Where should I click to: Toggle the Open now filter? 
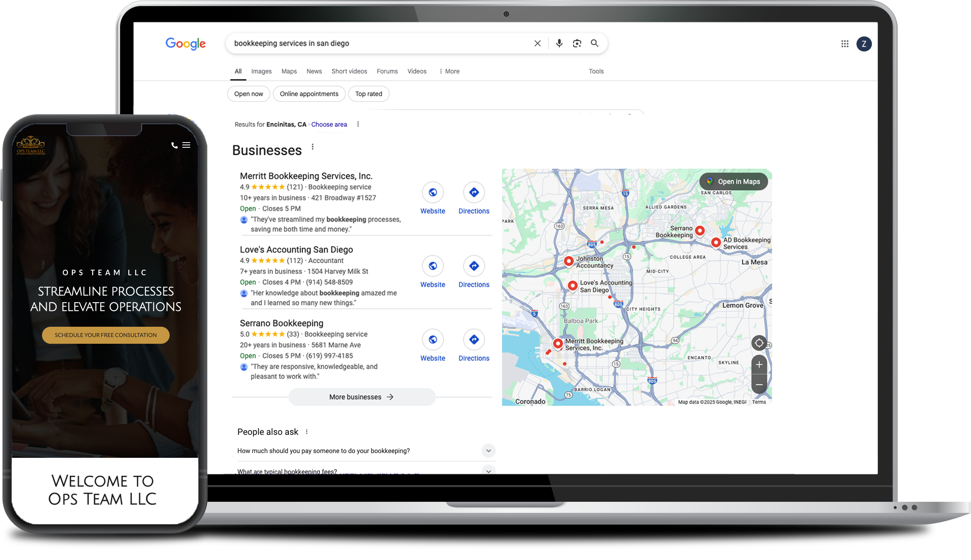pos(248,94)
